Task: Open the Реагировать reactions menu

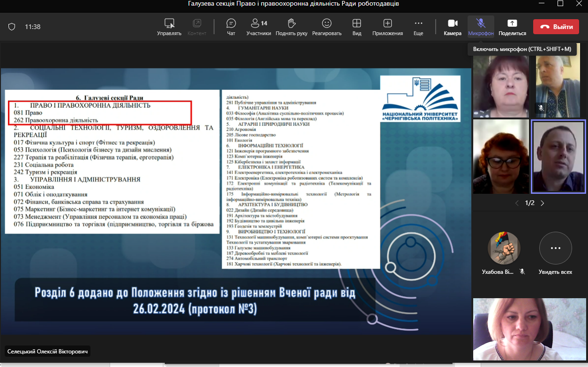Action: [x=327, y=23]
